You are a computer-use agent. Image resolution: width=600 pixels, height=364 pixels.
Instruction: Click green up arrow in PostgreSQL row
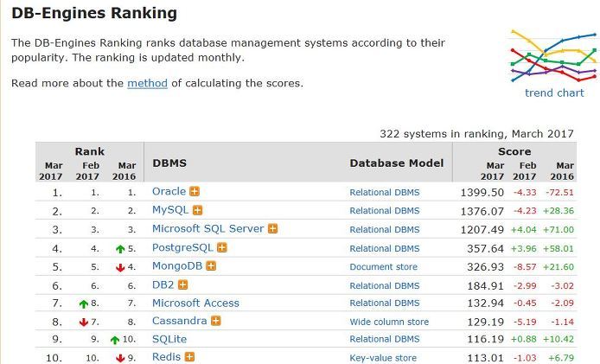tap(120, 249)
